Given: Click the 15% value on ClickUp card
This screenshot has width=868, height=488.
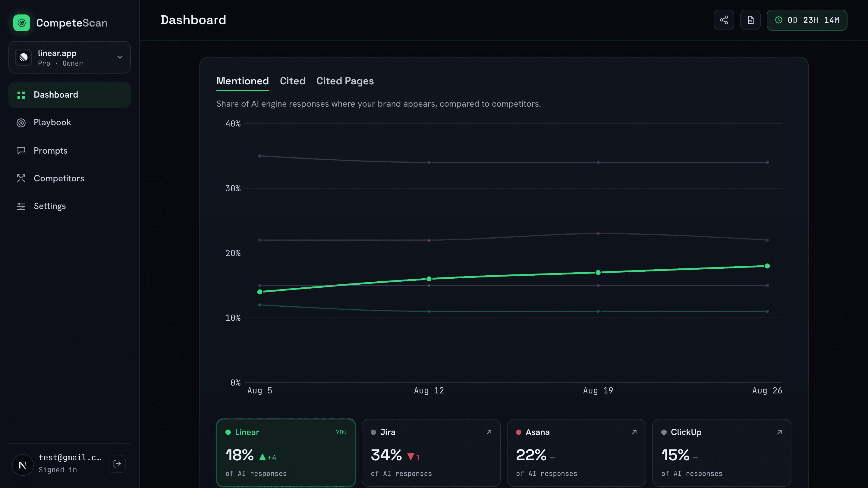Looking at the screenshot, I should click(x=675, y=455).
